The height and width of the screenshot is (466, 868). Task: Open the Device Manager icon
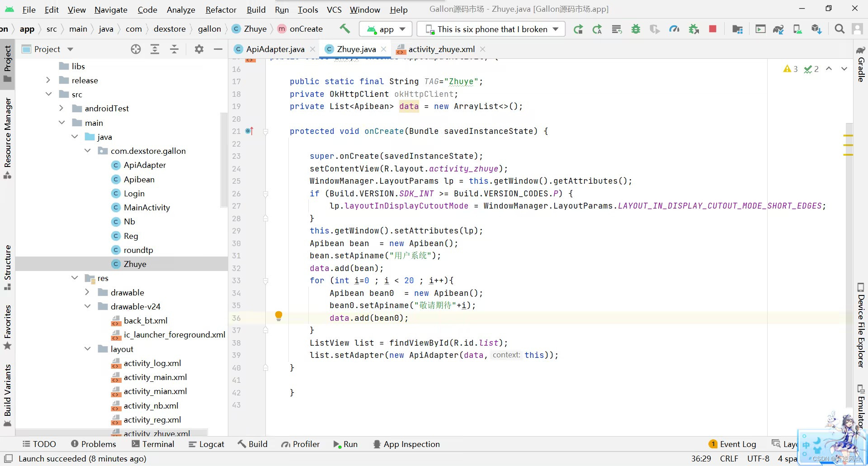pos(797,29)
